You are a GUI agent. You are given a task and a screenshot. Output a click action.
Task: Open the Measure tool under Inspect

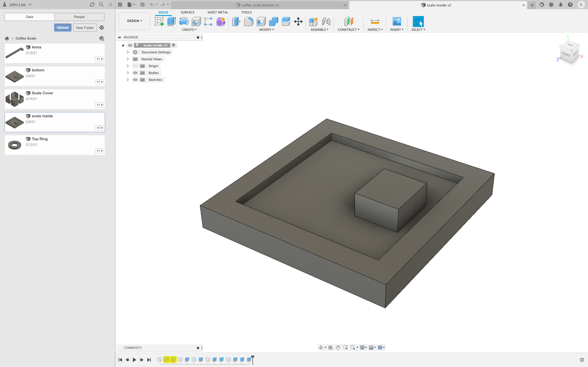coord(375,21)
